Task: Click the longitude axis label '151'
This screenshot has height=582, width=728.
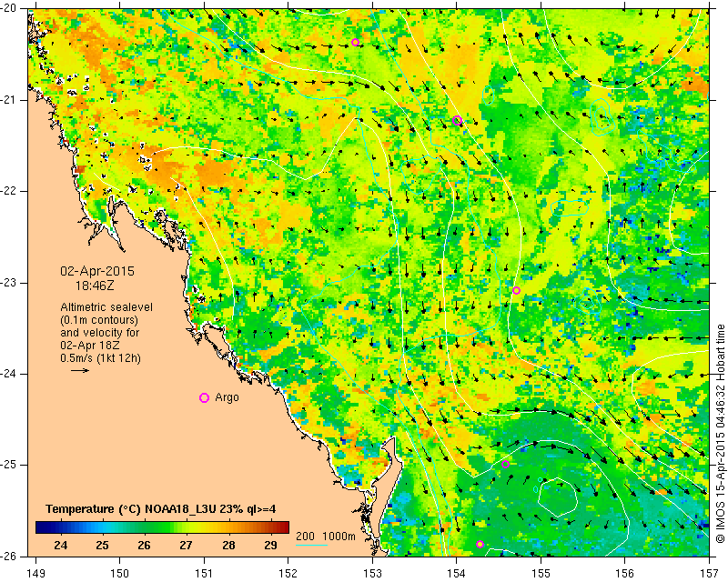Action: coord(204,574)
